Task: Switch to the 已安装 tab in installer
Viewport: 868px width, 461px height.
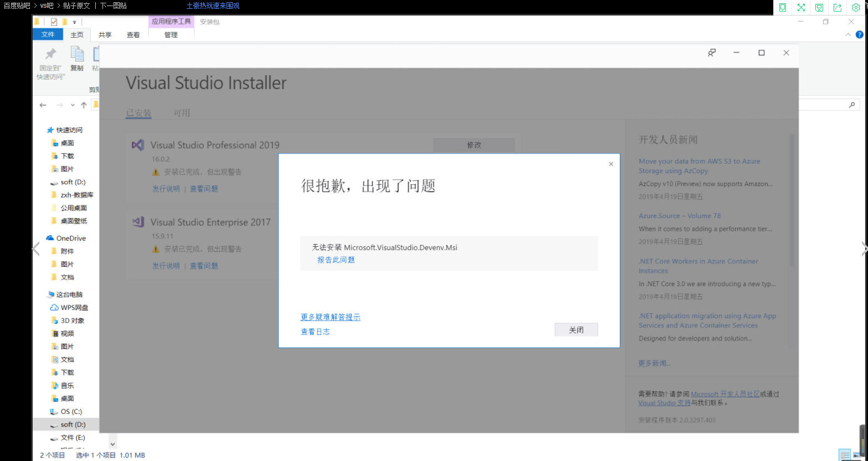Action: (138, 113)
